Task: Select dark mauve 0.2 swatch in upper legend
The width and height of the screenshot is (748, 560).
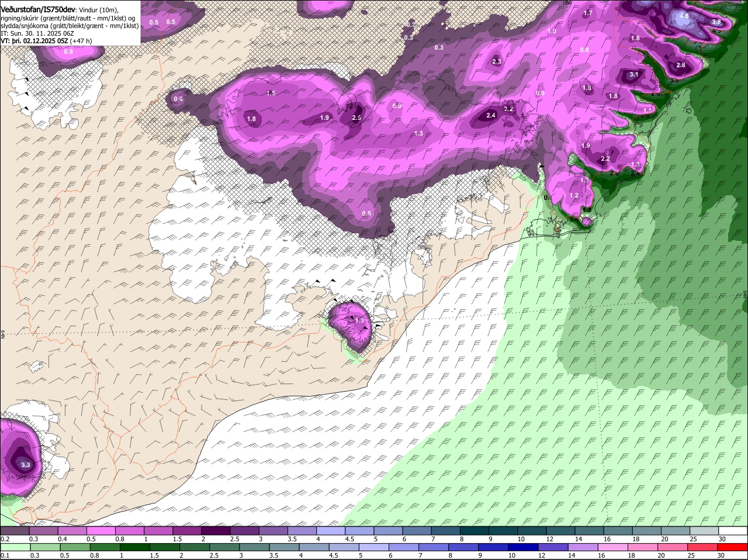Action: pos(15,531)
